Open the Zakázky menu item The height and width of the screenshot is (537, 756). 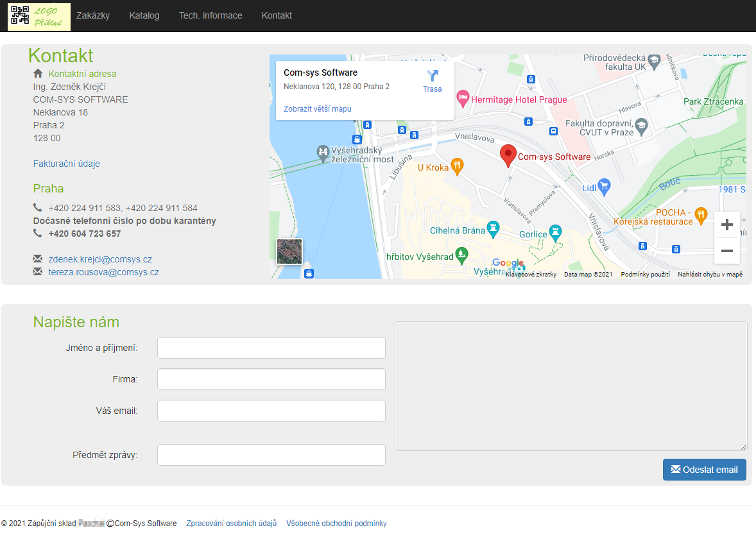[x=93, y=15]
